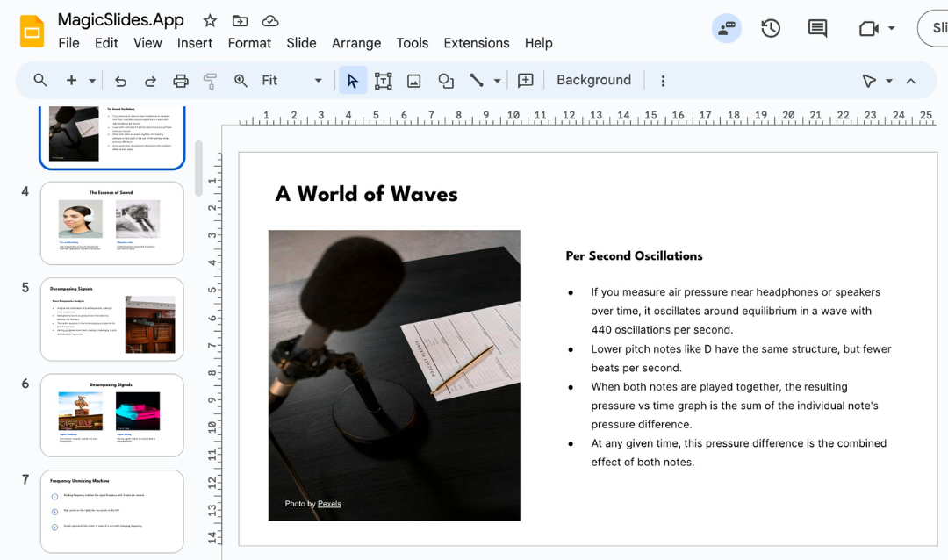Open the Fit zoom level dropdown

click(x=318, y=81)
